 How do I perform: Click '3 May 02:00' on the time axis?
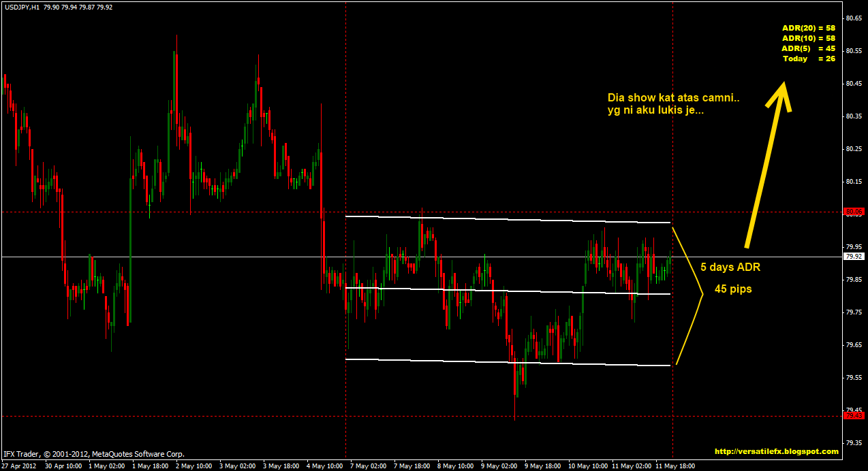click(238, 466)
